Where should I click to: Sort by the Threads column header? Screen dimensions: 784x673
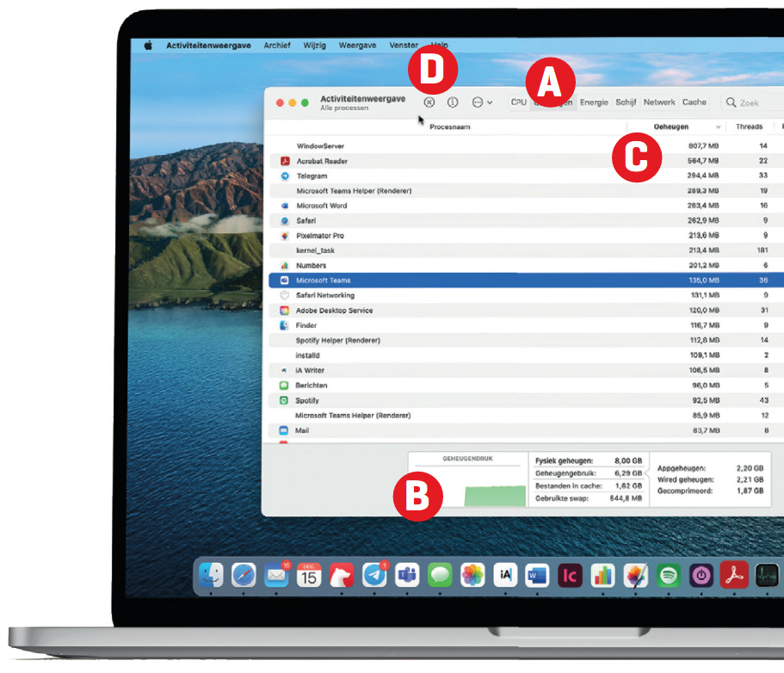pos(749,127)
